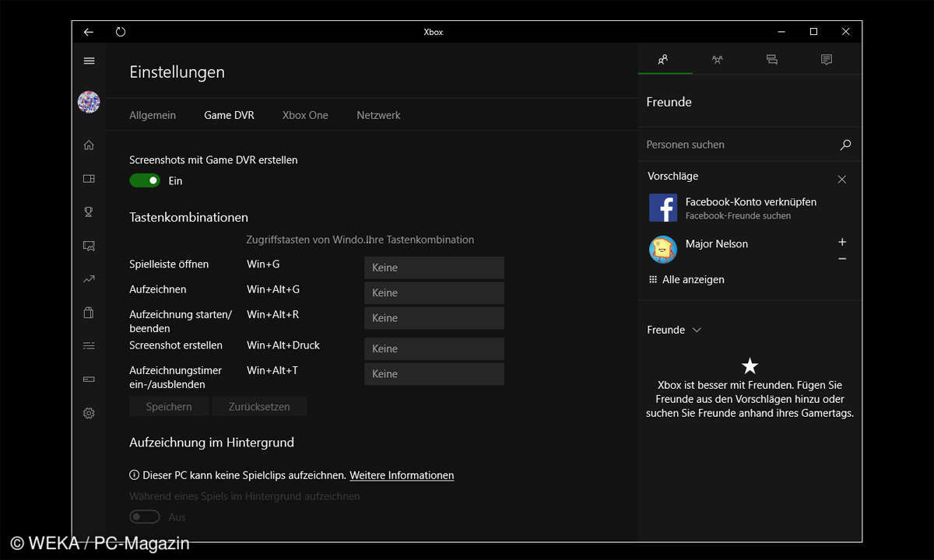Viewport: 934px width, 560px height.
Task: Open the Weitere Informationen link
Action: pos(402,474)
